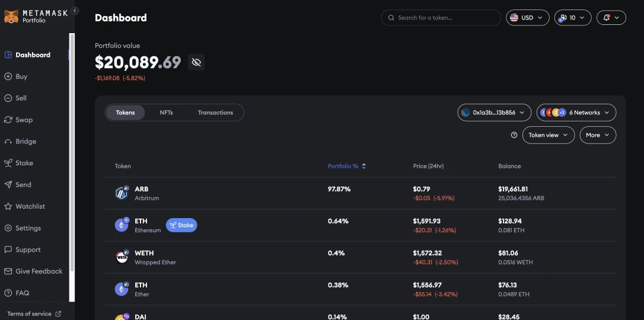The image size is (644, 320).
Task: Open the More dropdown
Action: click(x=598, y=135)
